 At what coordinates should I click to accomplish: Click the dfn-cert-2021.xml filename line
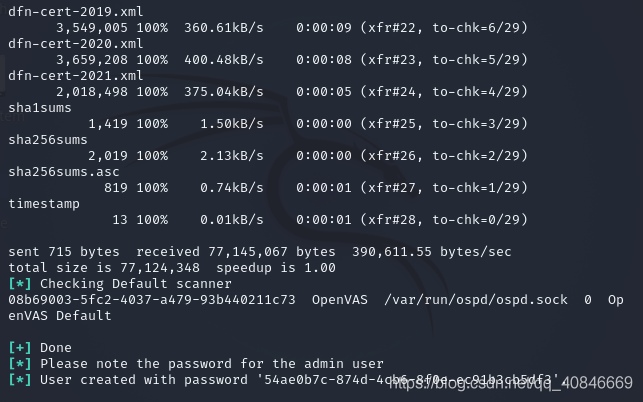pos(76,75)
